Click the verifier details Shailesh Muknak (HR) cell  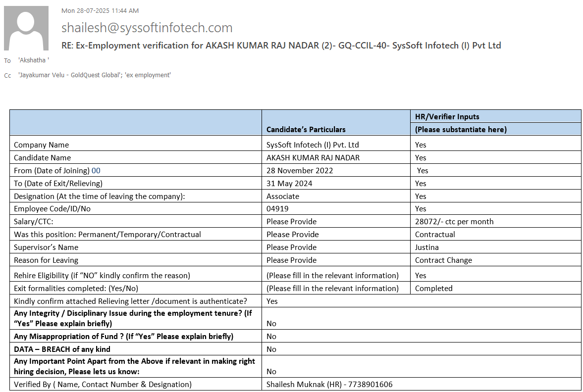point(329,385)
